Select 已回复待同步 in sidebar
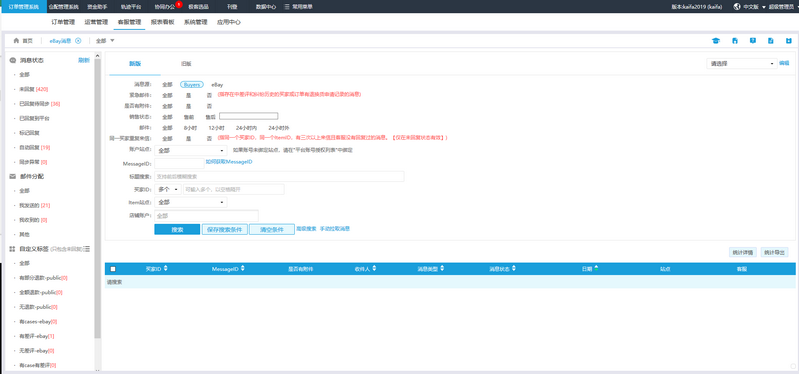The width and height of the screenshot is (799, 374). point(40,104)
